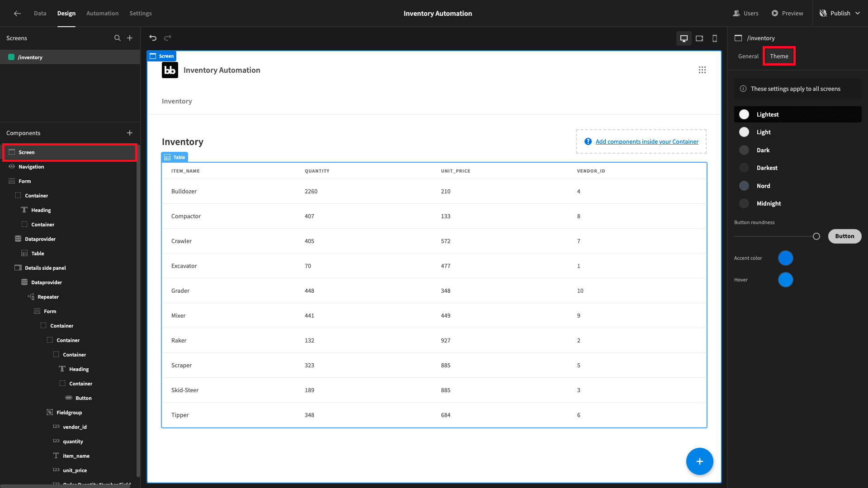Open the Settings tab
The image size is (868, 488).
click(141, 13)
